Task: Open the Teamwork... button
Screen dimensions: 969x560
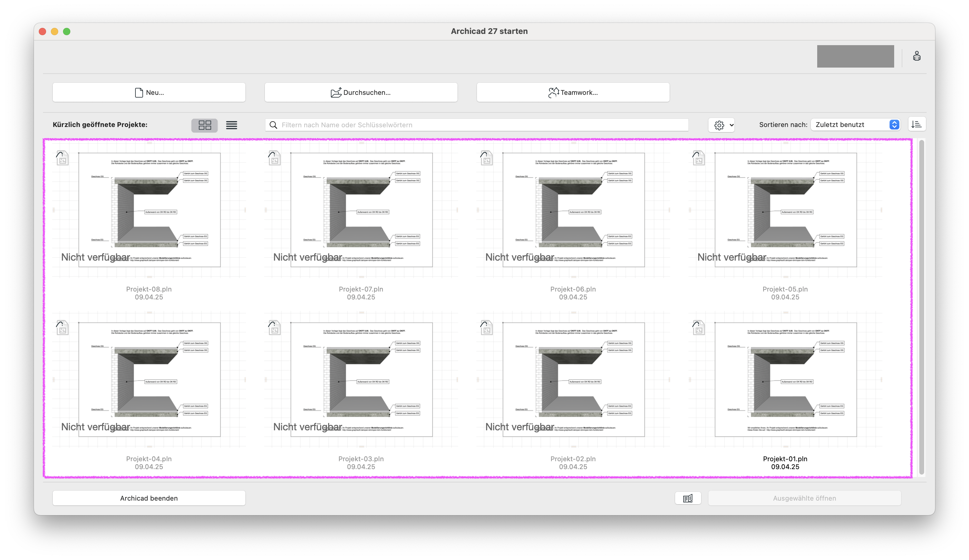Action: (573, 92)
